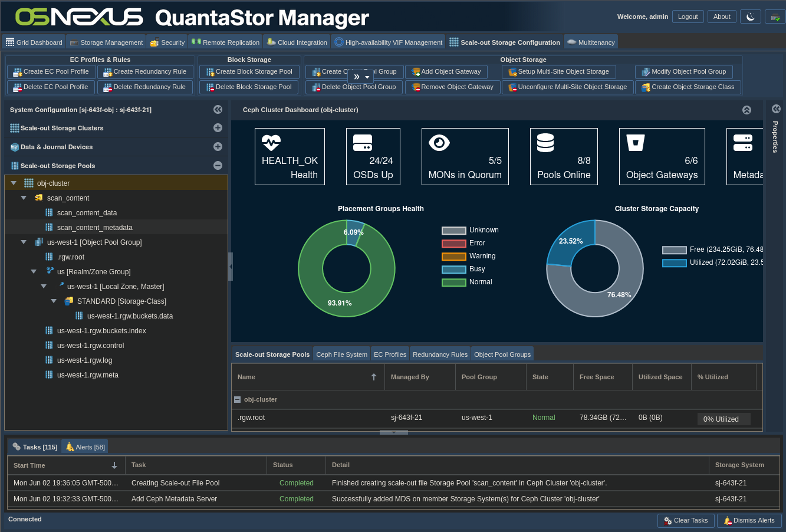Switch to the EC Profiles tab
786x532 pixels.
coord(390,354)
